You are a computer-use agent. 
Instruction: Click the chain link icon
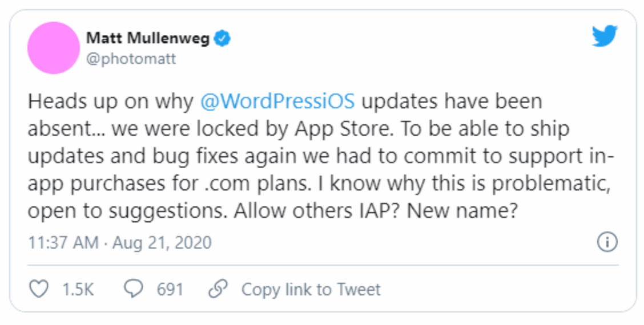(x=218, y=289)
